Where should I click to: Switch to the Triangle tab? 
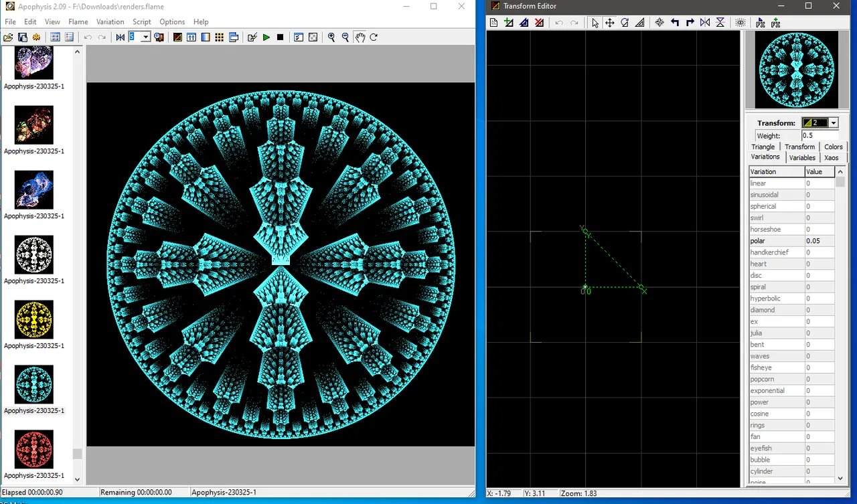click(763, 147)
